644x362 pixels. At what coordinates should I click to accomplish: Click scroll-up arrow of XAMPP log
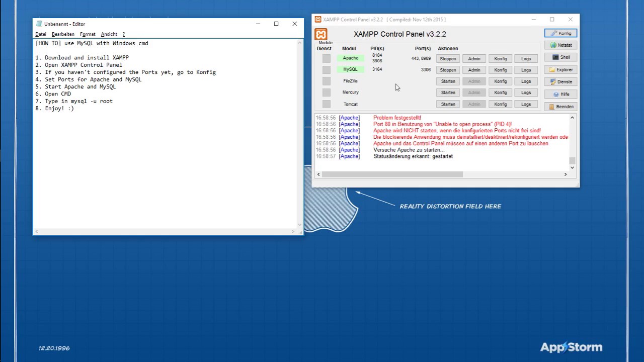click(x=572, y=118)
